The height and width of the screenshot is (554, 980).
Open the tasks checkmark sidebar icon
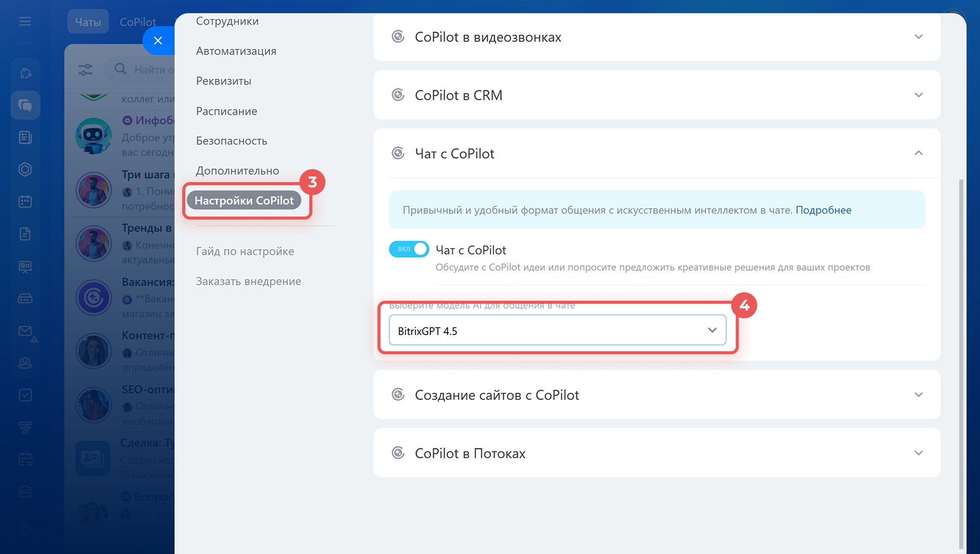(x=25, y=395)
